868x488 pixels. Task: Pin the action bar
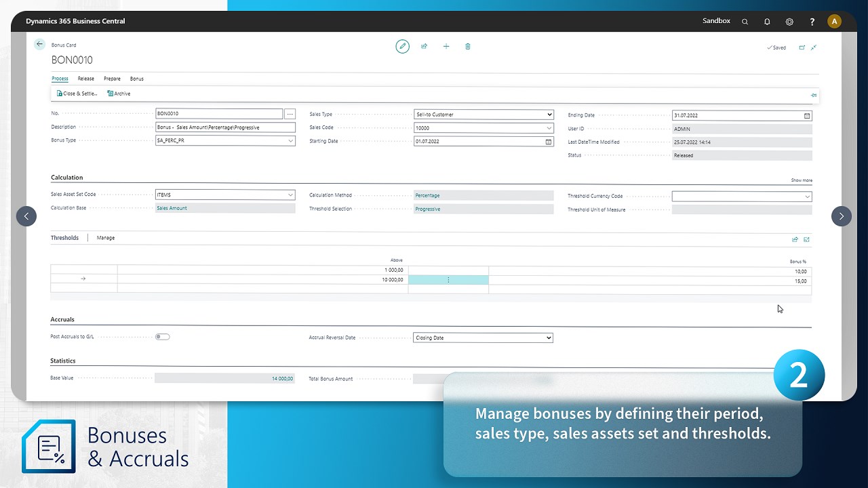pyautogui.click(x=814, y=95)
